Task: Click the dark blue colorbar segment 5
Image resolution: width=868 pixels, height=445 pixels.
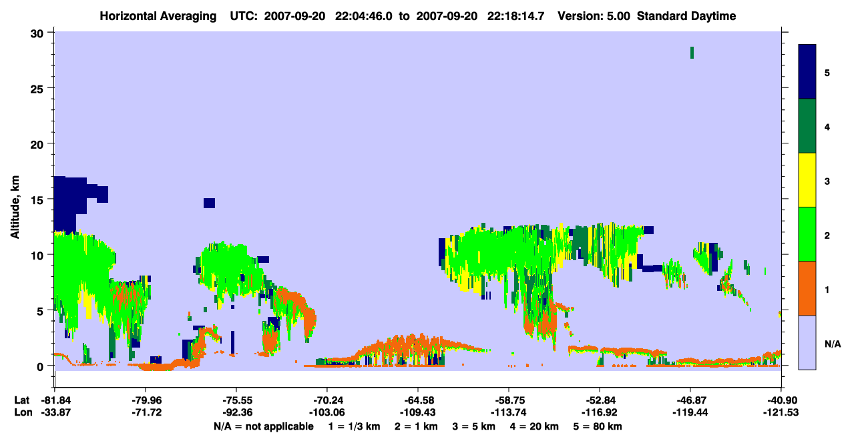Action: tap(807, 72)
